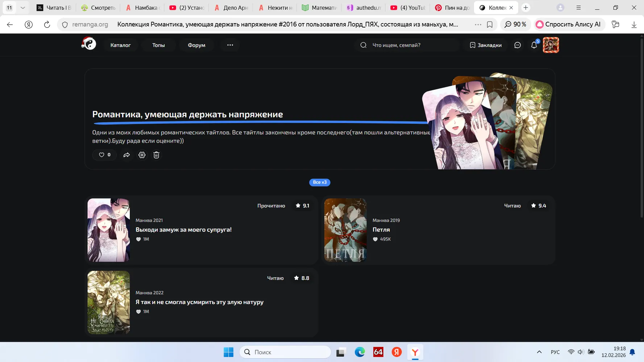644x362 pixels.
Task: Expand the more menu with three dots
Action: tap(230, 45)
